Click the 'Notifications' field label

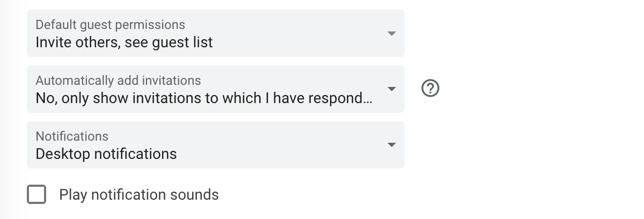[72, 136]
